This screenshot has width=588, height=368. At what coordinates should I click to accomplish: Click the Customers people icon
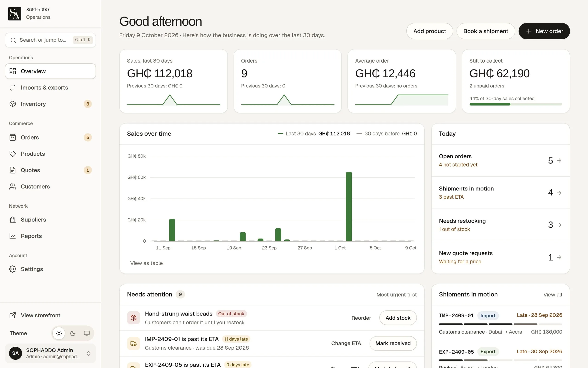pyautogui.click(x=13, y=187)
